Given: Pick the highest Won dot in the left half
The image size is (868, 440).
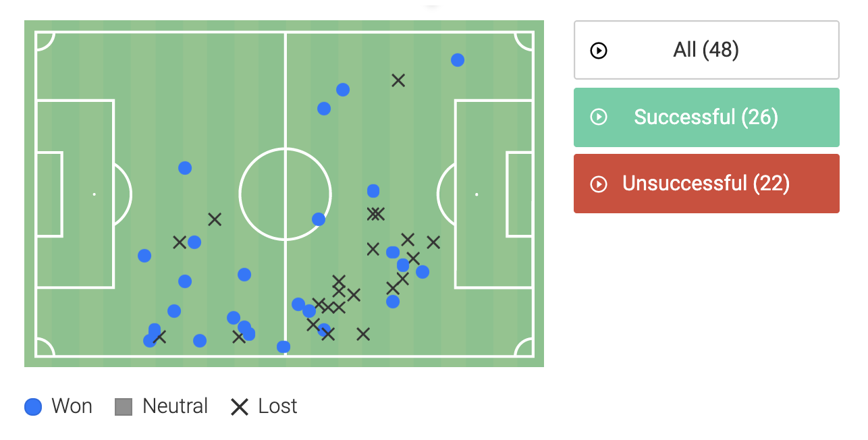Looking at the screenshot, I should pyautogui.click(x=185, y=168).
